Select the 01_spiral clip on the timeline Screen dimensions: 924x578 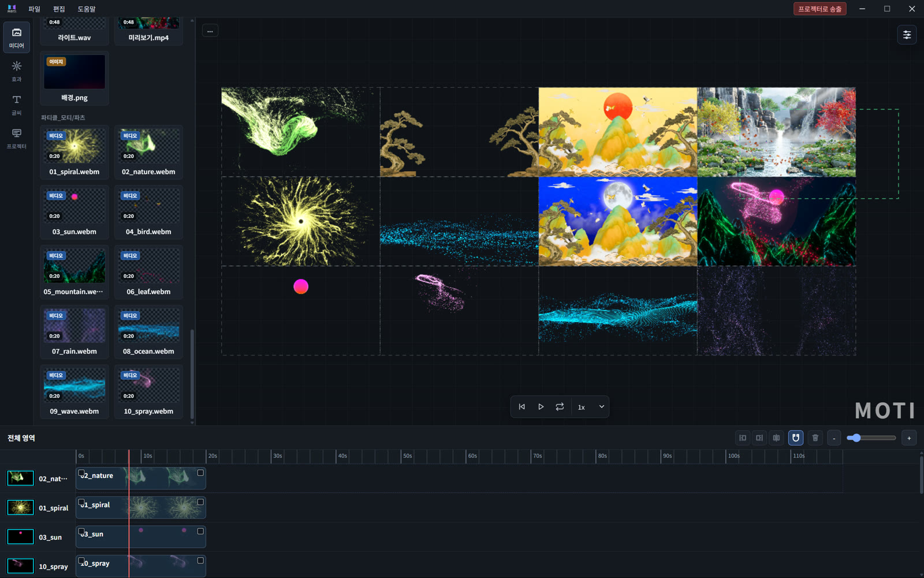click(x=141, y=507)
